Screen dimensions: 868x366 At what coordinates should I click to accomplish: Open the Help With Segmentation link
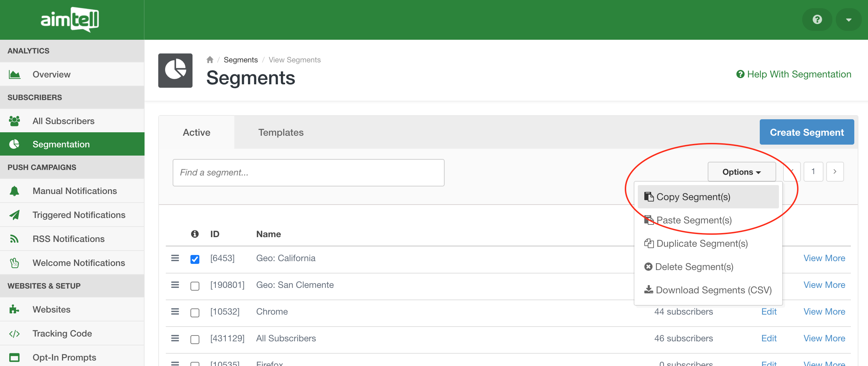click(x=794, y=74)
